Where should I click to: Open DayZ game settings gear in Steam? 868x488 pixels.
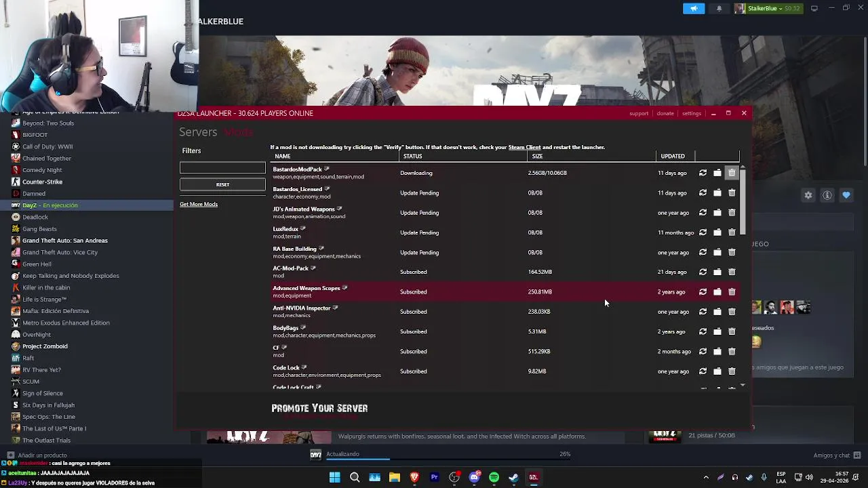808,195
